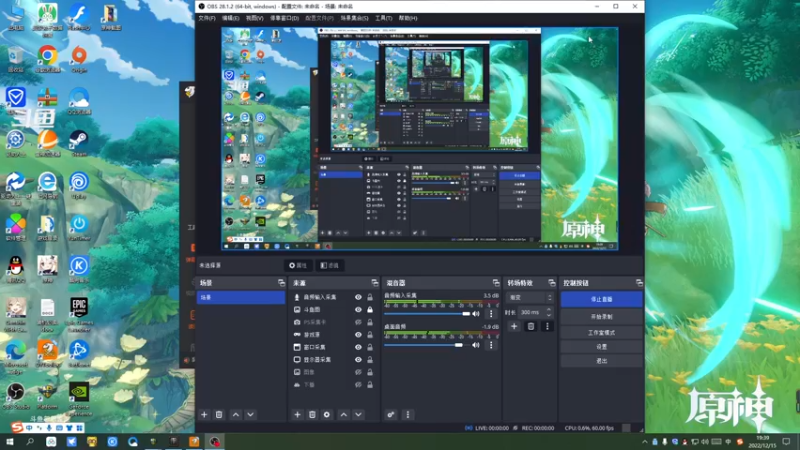Screen dimensions: 800x450
Task: Open the 帮助(H) menu
Action: (x=408, y=18)
